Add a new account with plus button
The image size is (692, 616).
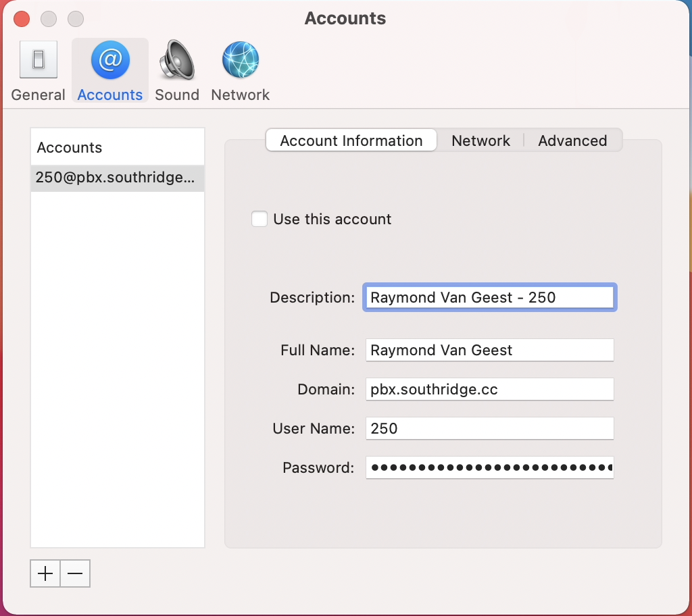tap(45, 573)
